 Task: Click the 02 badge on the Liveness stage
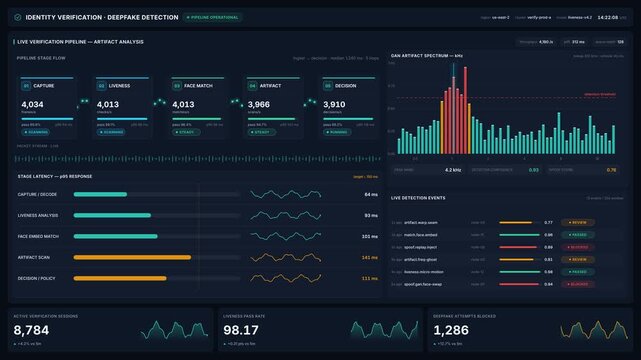click(101, 86)
